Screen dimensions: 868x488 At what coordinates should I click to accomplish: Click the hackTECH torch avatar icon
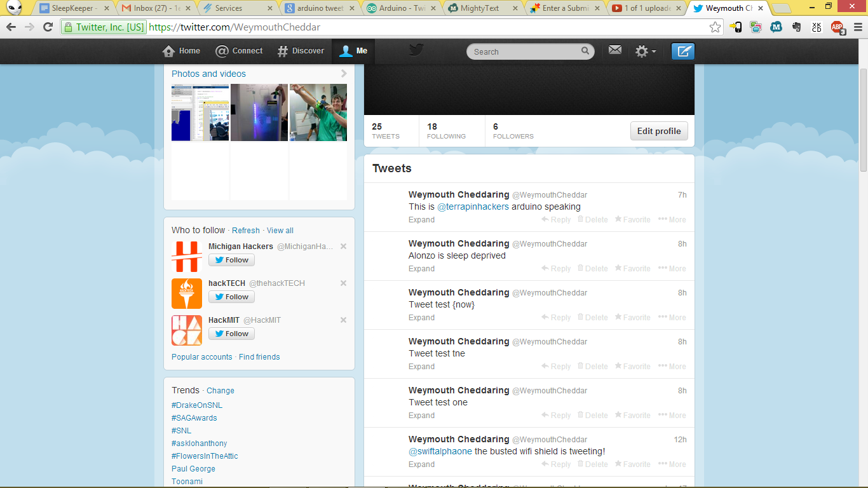point(187,294)
